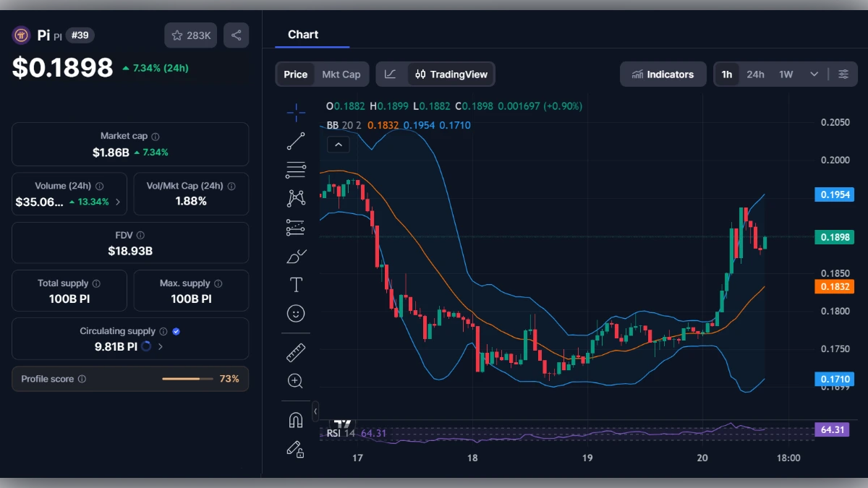Screen dimensions: 868x488
Task: Click the Profile score progress bar
Action: pyautogui.click(x=187, y=378)
